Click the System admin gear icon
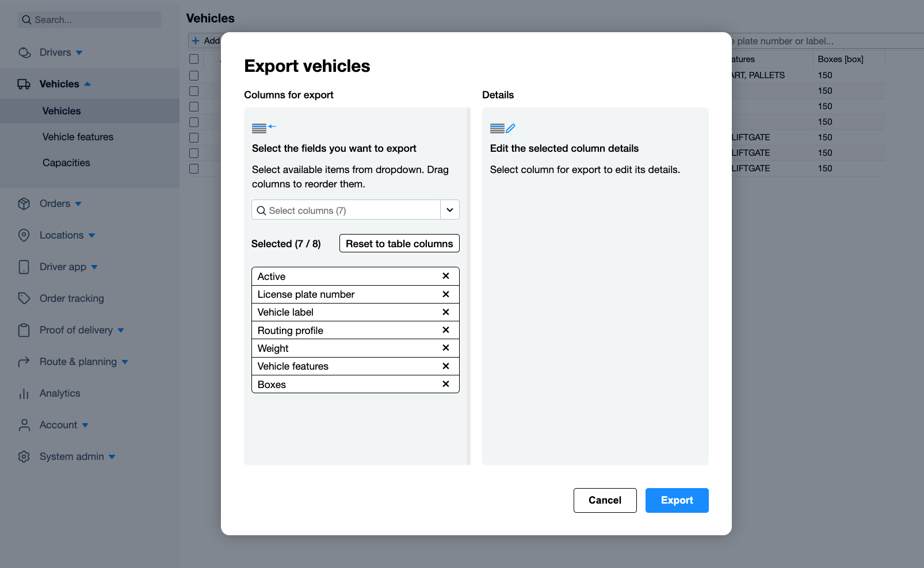This screenshot has width=924, height=568. (x=24, y=456)
